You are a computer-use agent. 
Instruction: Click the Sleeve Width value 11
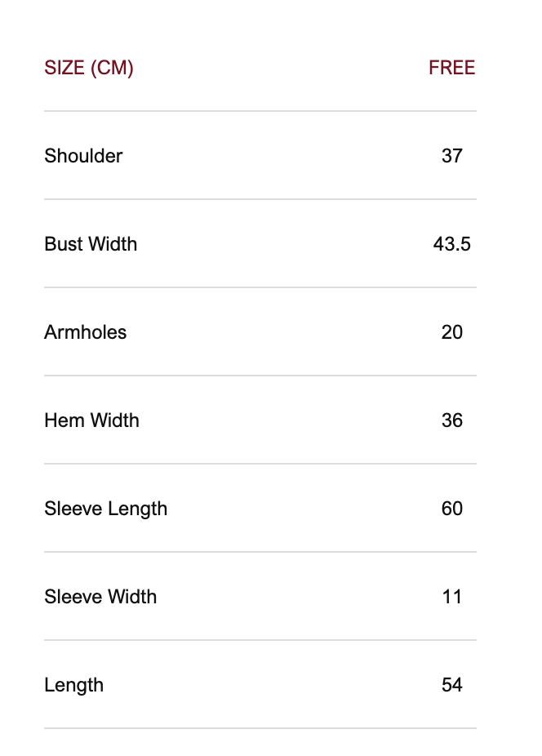[x=451, y=597]
